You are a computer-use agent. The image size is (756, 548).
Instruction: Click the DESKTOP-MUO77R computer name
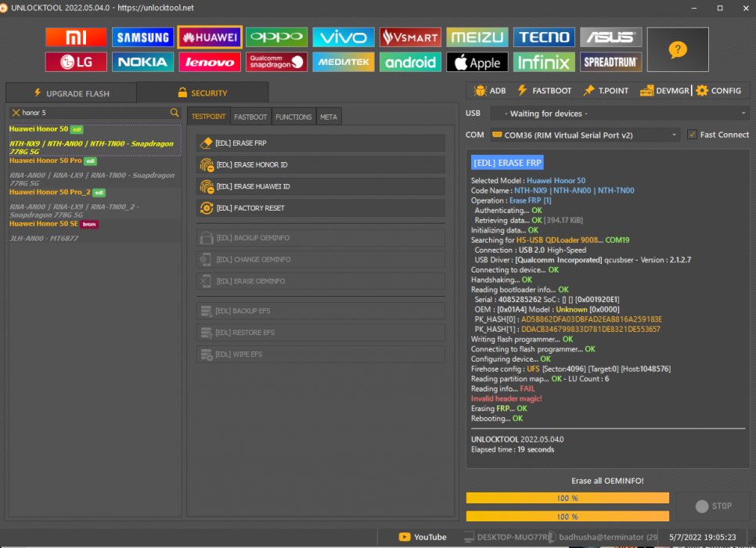506,537
